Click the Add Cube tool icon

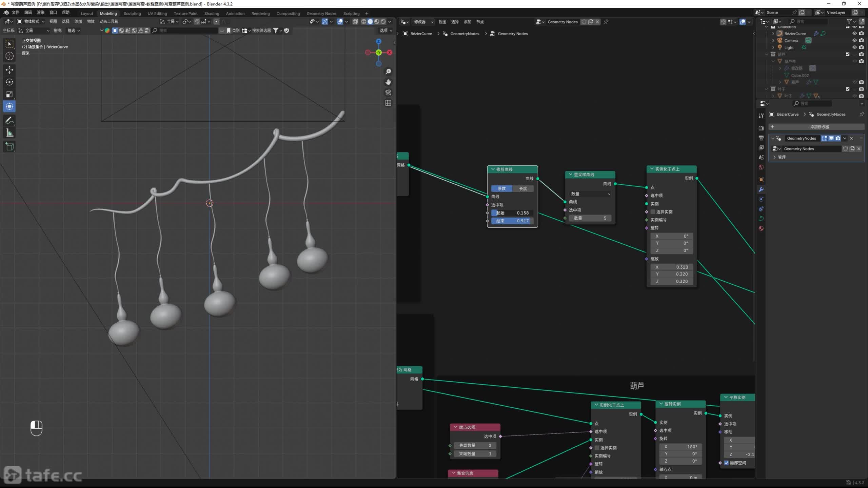pyautogui.click(x=9, y=146)
